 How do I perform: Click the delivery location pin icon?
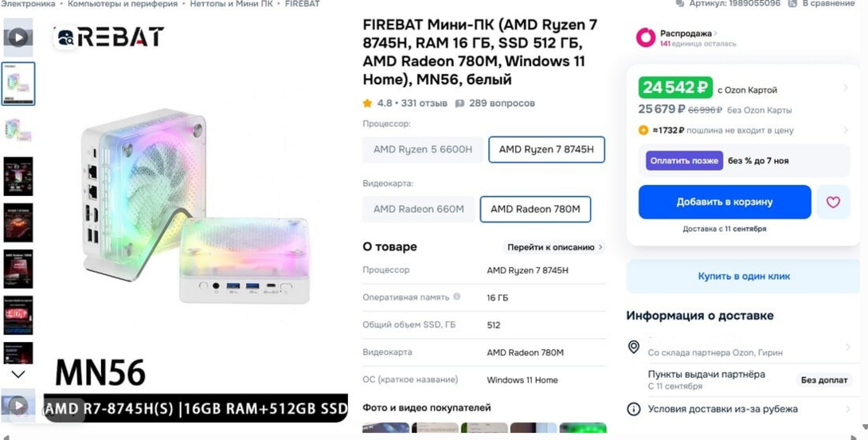pos(634,347)
